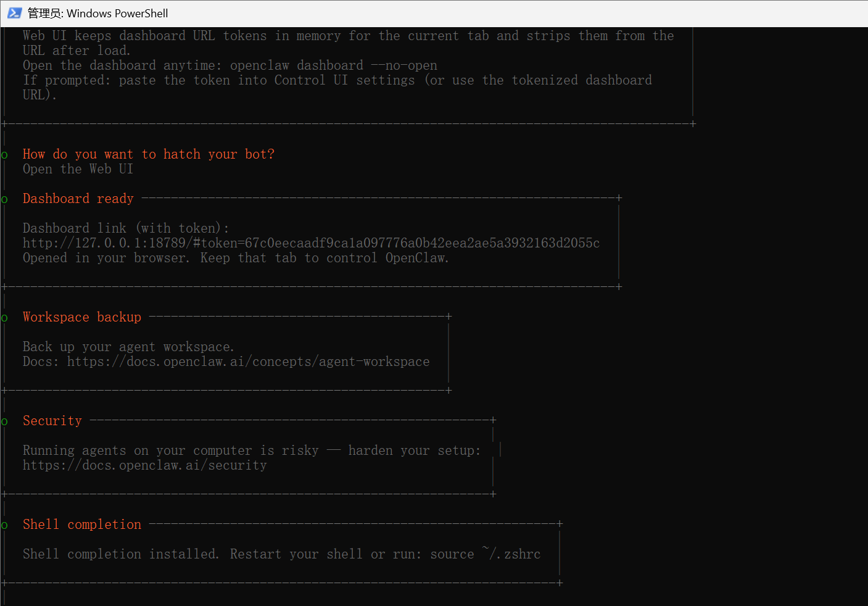
Task: Click the 'Dashboard ready' heading
Action: point(78,199)
